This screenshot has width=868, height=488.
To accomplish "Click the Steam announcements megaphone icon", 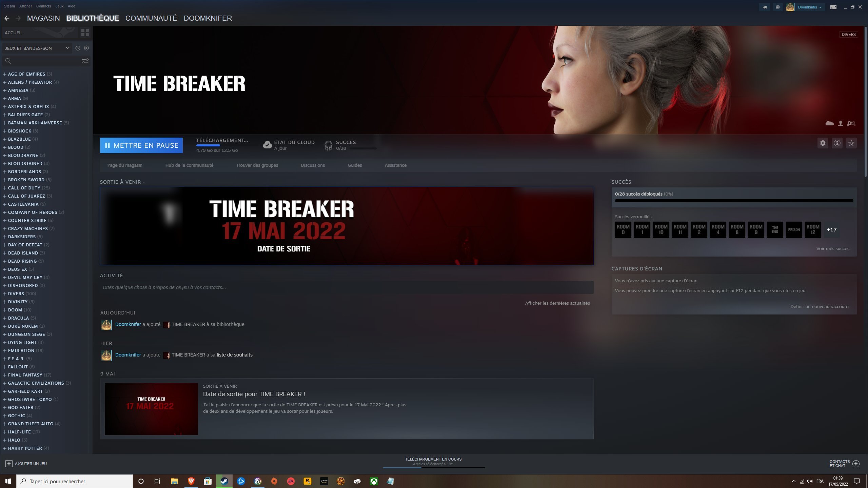I will (764, 7).
